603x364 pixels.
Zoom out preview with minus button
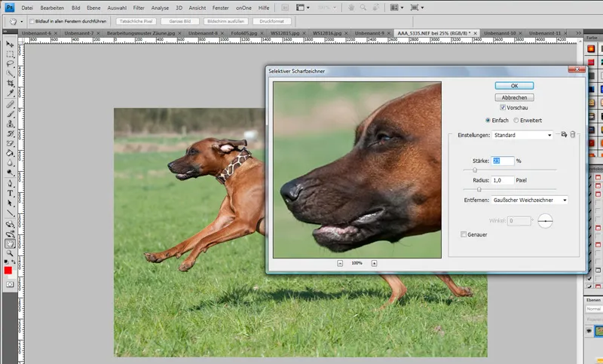(340, 263)
